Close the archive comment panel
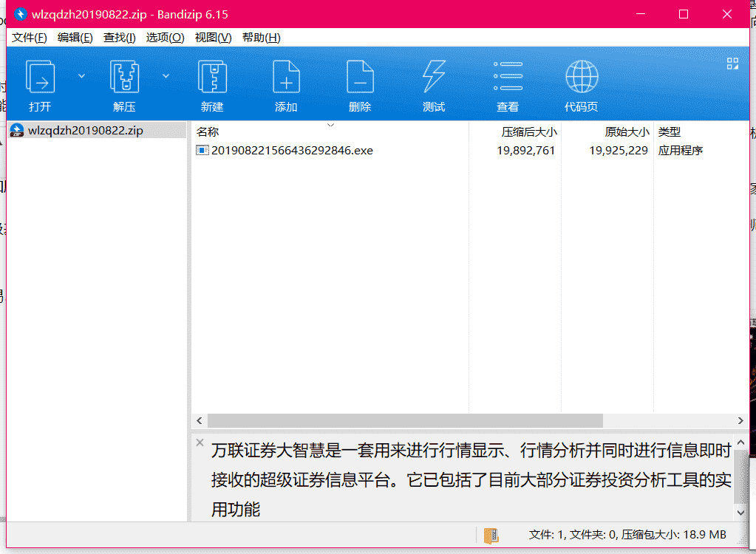The width and height of the screenshot is (756, 554). tap(200, 442)
